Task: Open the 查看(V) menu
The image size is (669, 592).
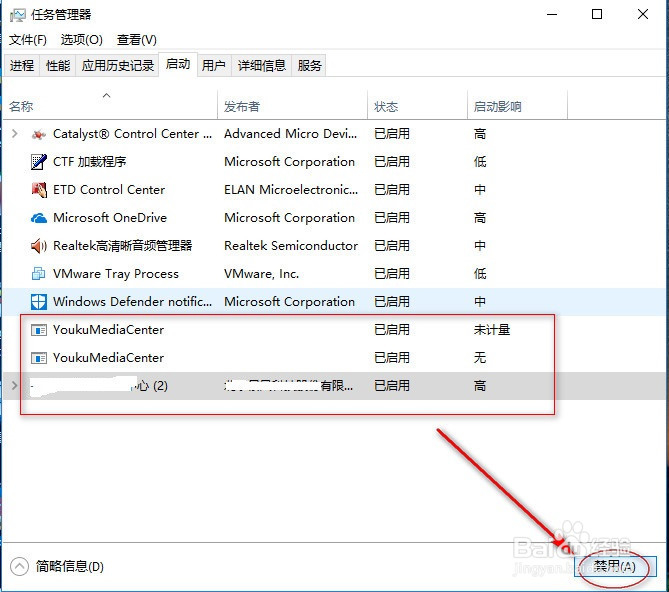Action: click(x=137, y=40)
